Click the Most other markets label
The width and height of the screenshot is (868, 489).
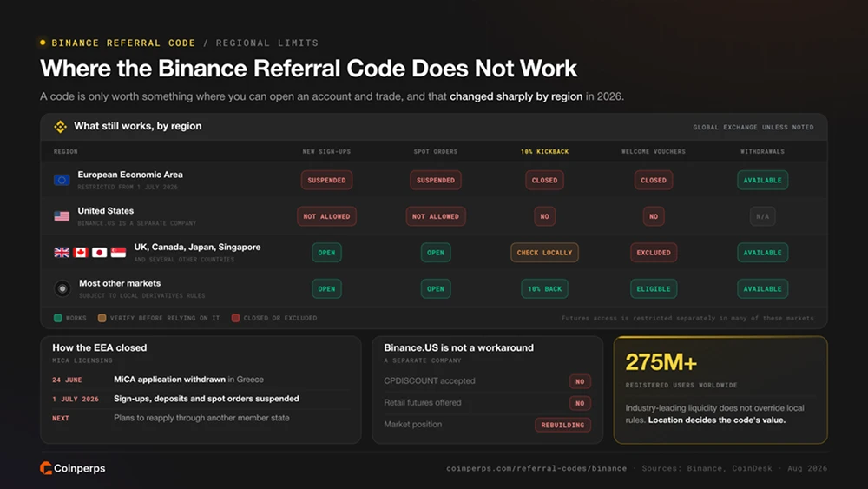120,283
